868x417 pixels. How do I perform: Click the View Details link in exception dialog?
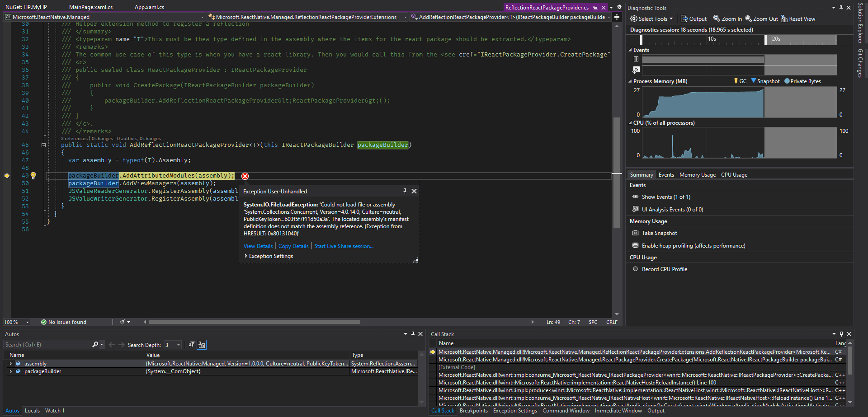click(x=258, y=246)
